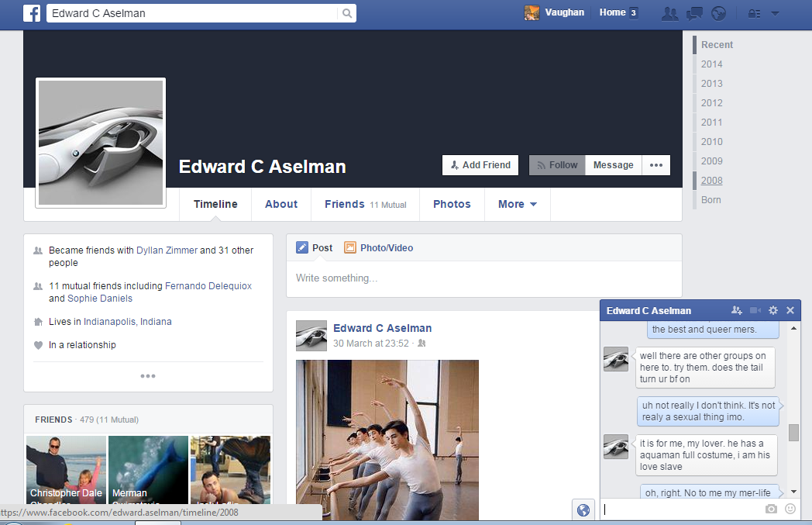Open chat options gear icon
Image resolution: width=812 pixels, height=525 pixels.
pyautogui.click(x=772, y=310)
